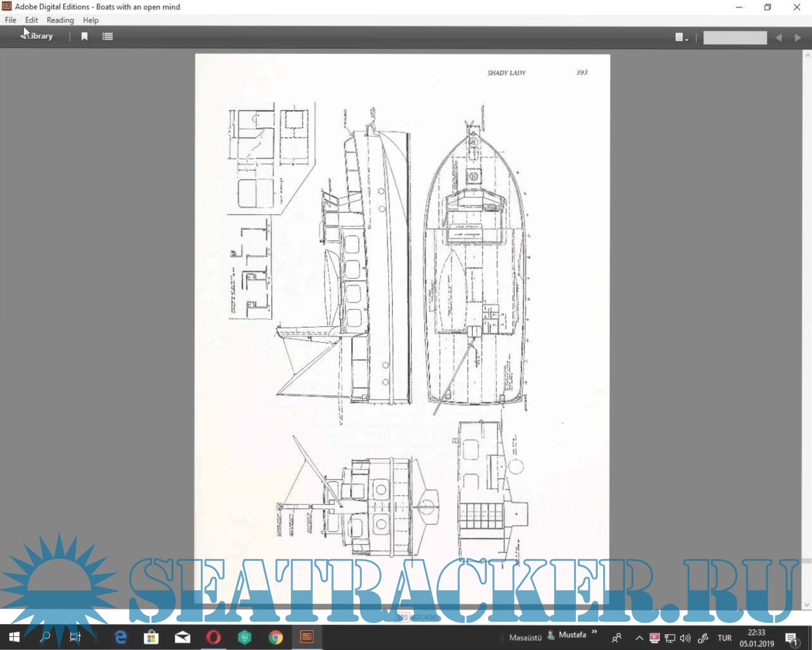Open Microsoft Edge from taskbar

121,637
